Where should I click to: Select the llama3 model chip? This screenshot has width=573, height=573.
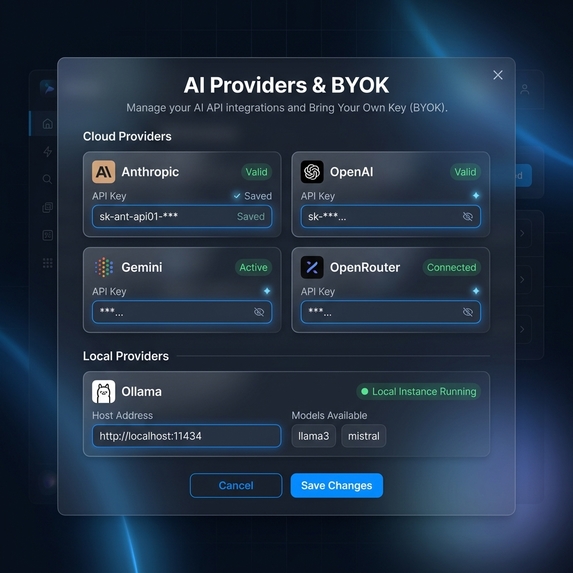[x=314, y=436]
